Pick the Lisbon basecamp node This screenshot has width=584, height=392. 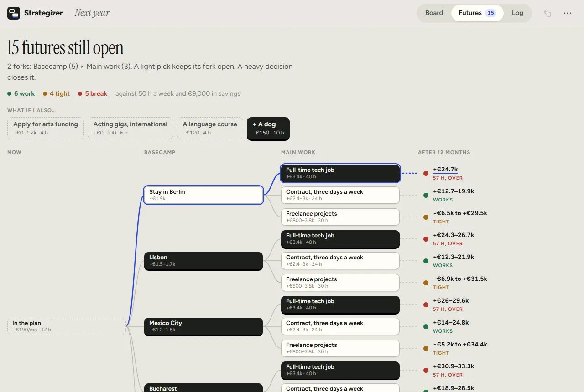203,261
